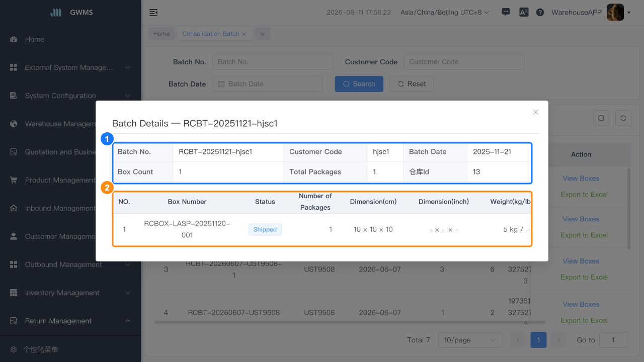
Task: Click the Reset button
Action: coord(412,84)
